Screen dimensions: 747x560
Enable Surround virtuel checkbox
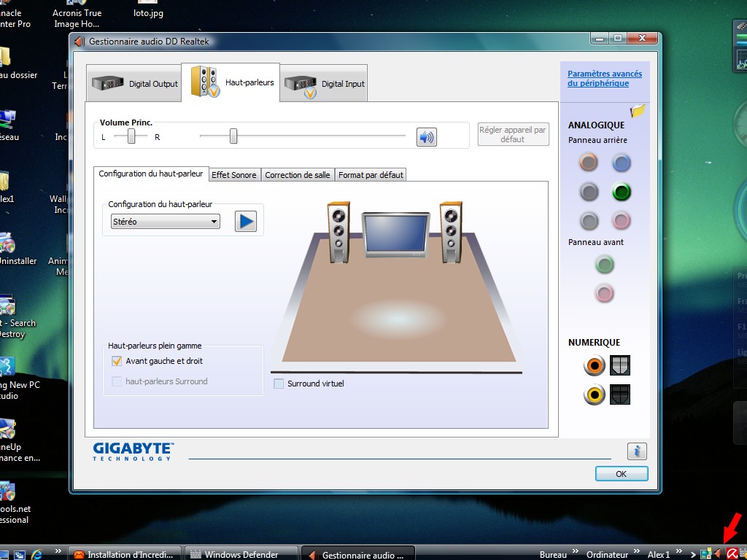point(279,384)
